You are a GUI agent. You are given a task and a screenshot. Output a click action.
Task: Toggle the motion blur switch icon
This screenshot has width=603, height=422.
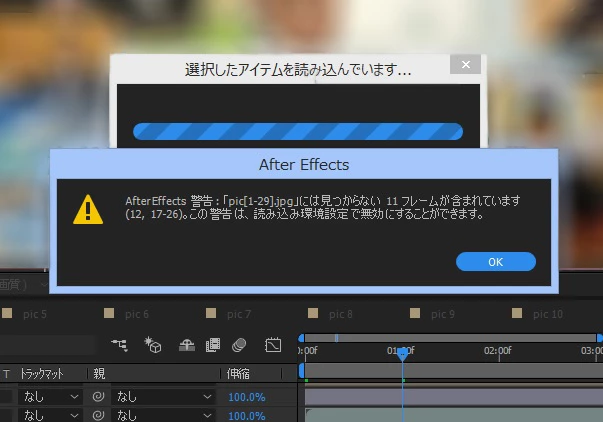point(239,345)
